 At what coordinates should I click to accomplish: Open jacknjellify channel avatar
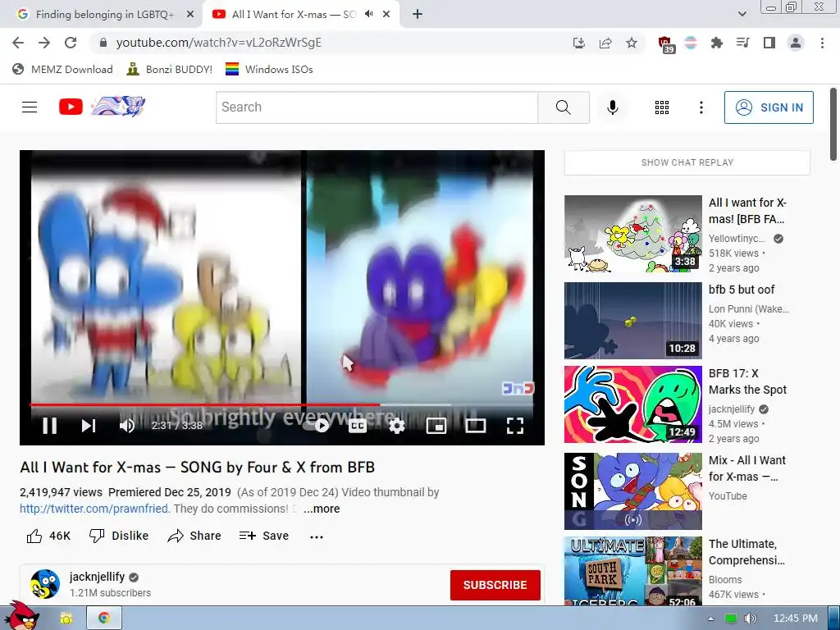pyautogui.click(x=45, y=584)
